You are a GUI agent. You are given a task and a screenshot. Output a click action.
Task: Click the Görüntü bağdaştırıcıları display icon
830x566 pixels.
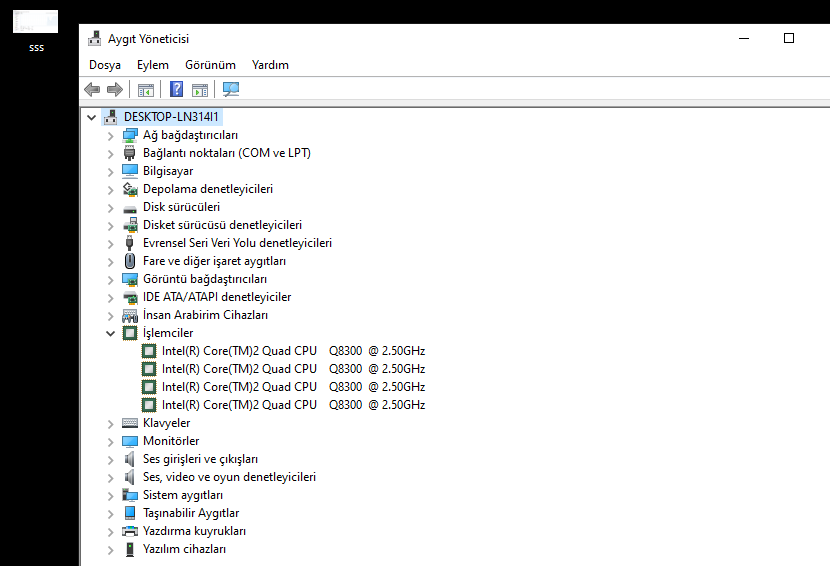pyautogui.click(x=130, y=279)
